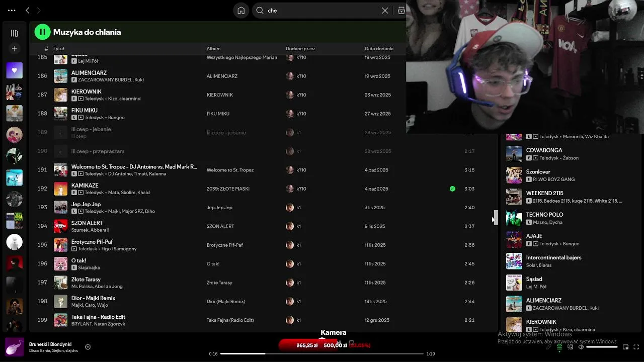Open the Browse icon next to search
Image resolution: width=644 pixels, height=362 pixels.
pos(401,10)
